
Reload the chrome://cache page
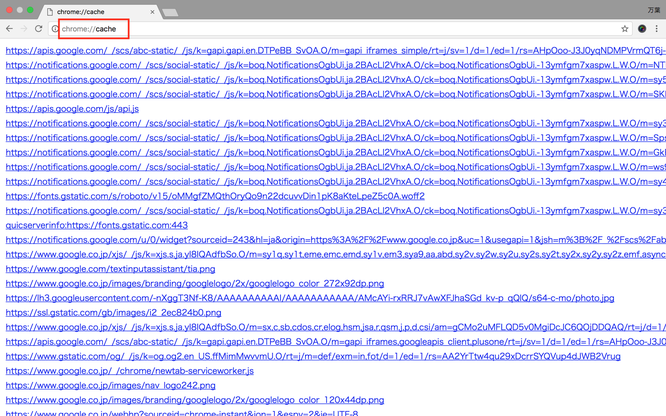39,28
